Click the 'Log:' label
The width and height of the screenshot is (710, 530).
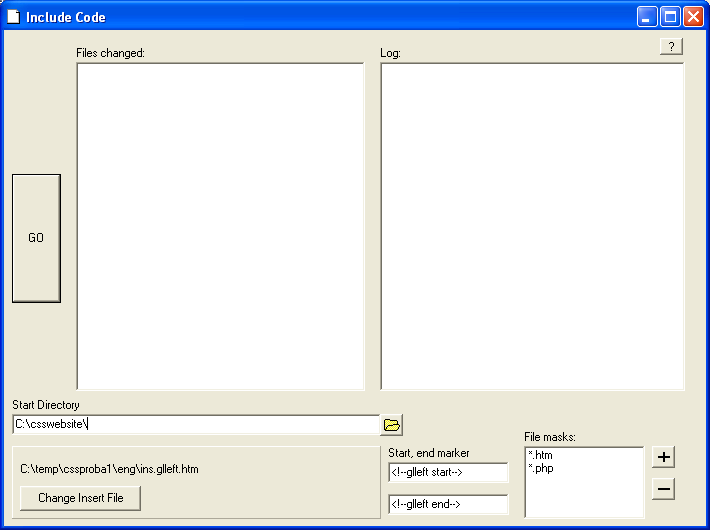click(x=390, y=53)
